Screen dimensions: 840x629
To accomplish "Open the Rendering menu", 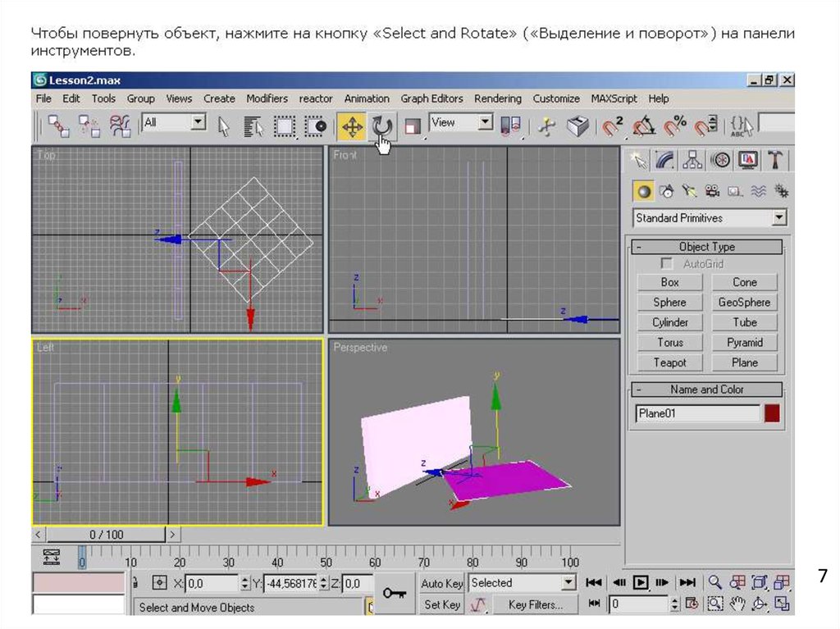I will coord(497,98).
